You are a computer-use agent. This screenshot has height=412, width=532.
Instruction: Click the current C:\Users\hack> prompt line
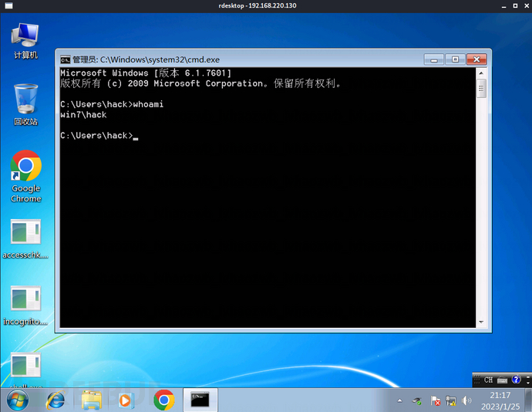point(99,136)
